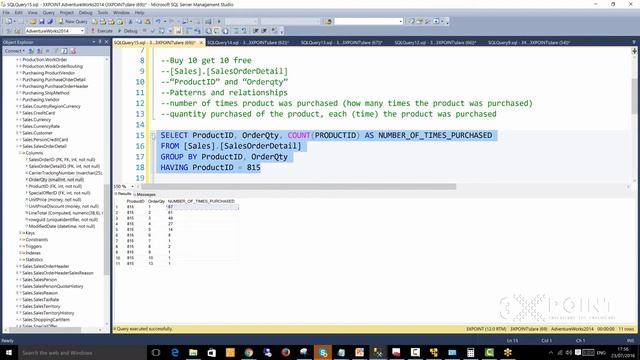
Task: Expand the Triggers folder
Action: tap(20, 246)
